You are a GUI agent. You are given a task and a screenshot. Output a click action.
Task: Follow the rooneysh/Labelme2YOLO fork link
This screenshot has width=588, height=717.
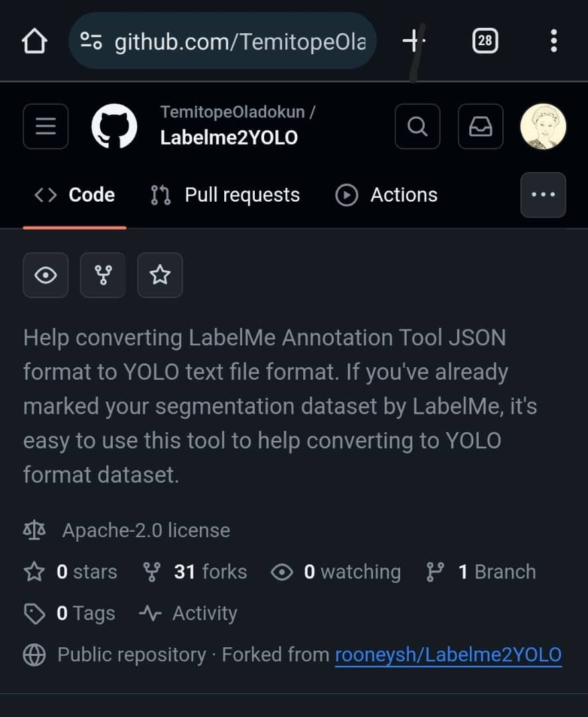tap(448, 654)
